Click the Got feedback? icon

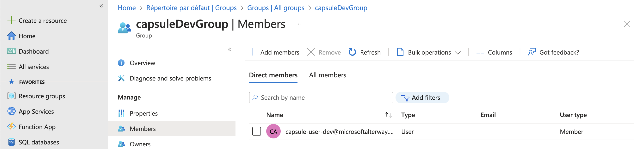(532, 52)
